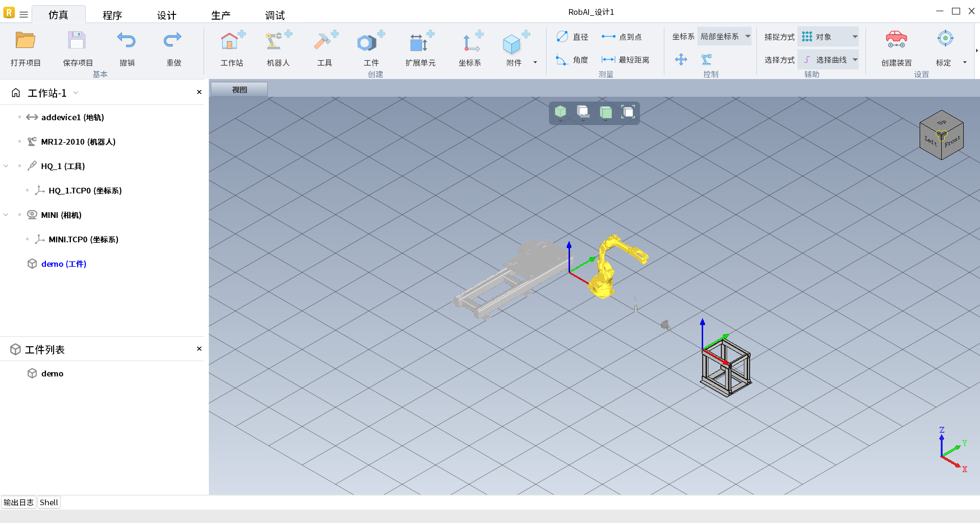Switch to the 程序 ribbon tab
The height and width of the screenshot is (523, 980).
pyautogui.click(x=113, y=15)
